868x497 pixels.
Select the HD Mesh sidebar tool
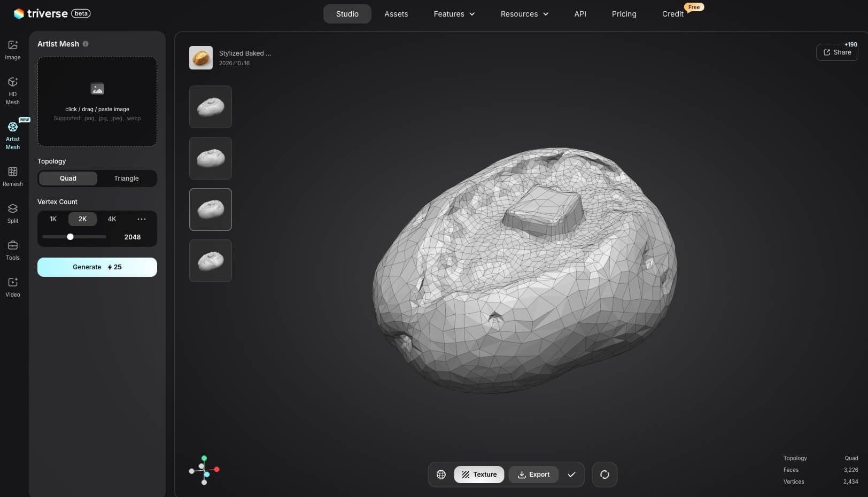click(x=13, y=91)
